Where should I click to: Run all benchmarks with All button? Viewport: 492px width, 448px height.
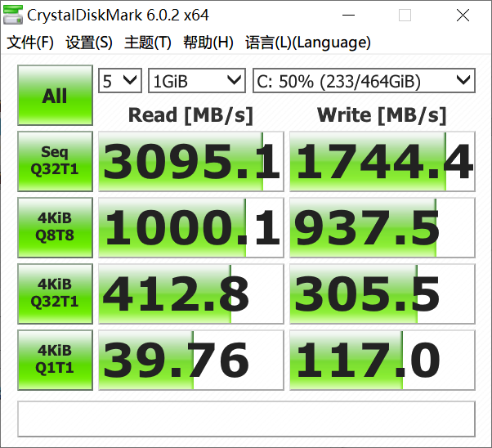coord(55,96)
